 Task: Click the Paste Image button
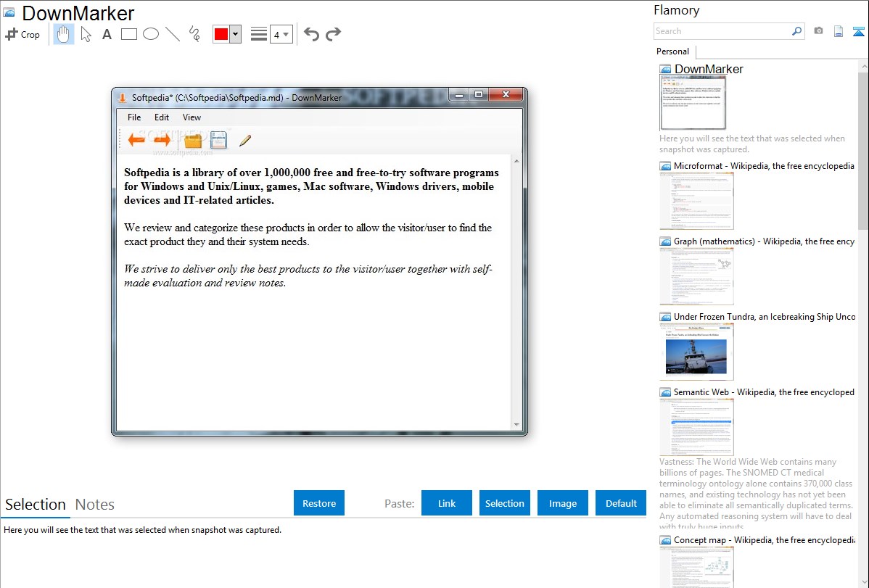pyautogui.click(x=562, y=503)
